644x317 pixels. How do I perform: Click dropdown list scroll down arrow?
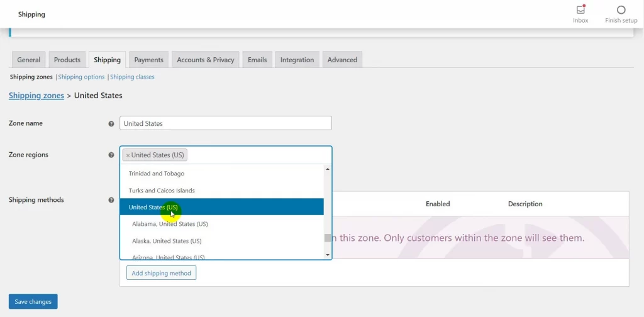tap(327, 255)
